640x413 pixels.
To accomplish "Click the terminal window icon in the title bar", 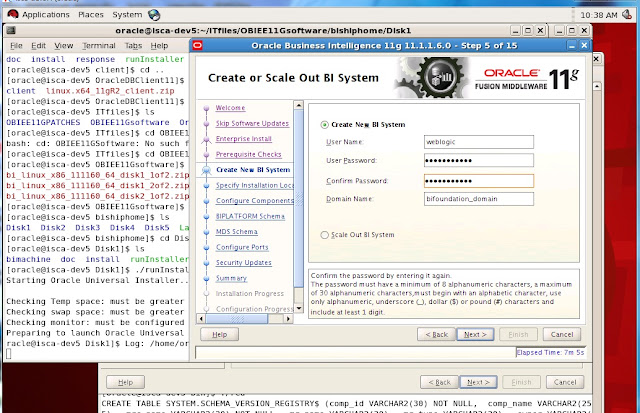I will pyautogui.click(x=11, y=31).
